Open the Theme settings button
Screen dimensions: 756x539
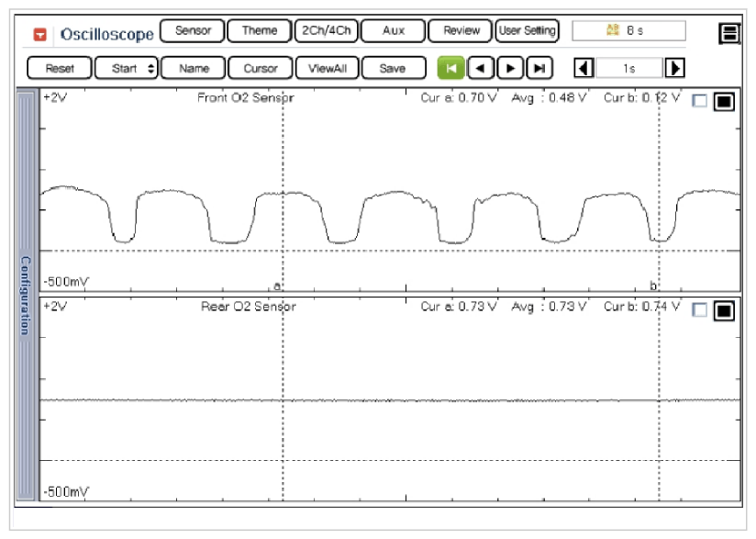tap(260, 30)
